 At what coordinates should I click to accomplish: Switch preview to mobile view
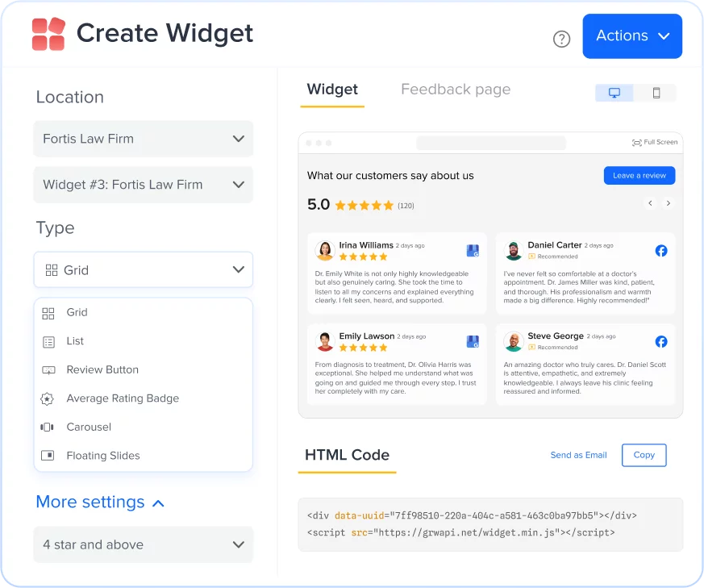tap(656, 93)
